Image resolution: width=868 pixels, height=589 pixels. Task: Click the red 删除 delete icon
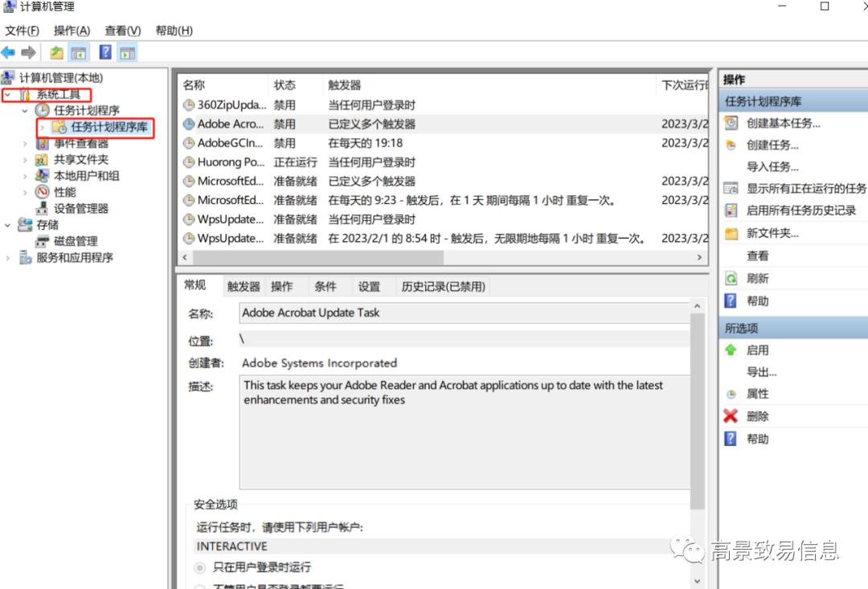click(x=731, y=415)
